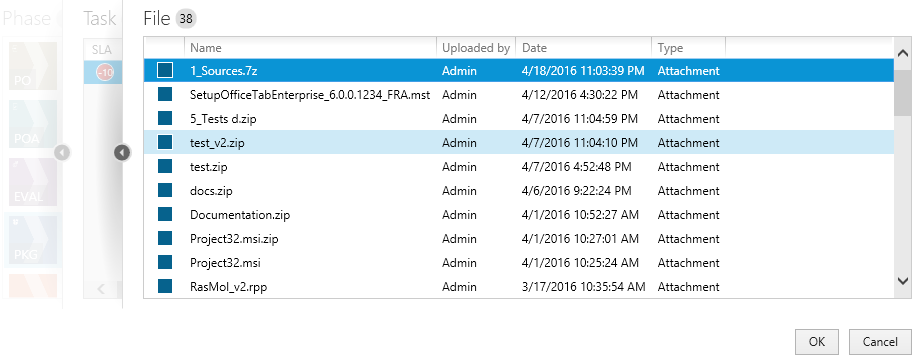Collapse the Task panel arrow
The image size is (918, 361).
tap(122, 153)
